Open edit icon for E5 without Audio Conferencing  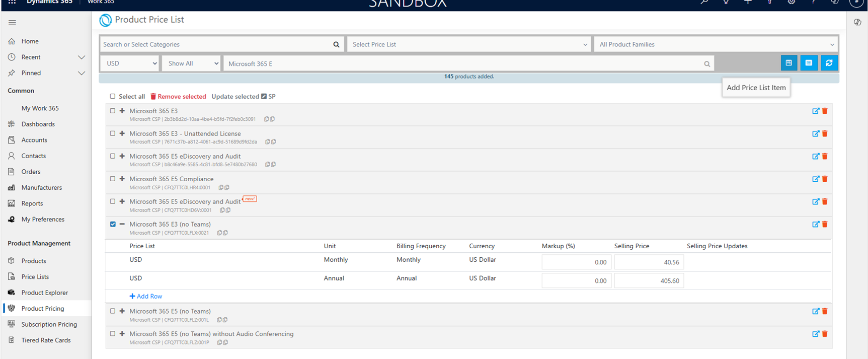click(816, 334)
